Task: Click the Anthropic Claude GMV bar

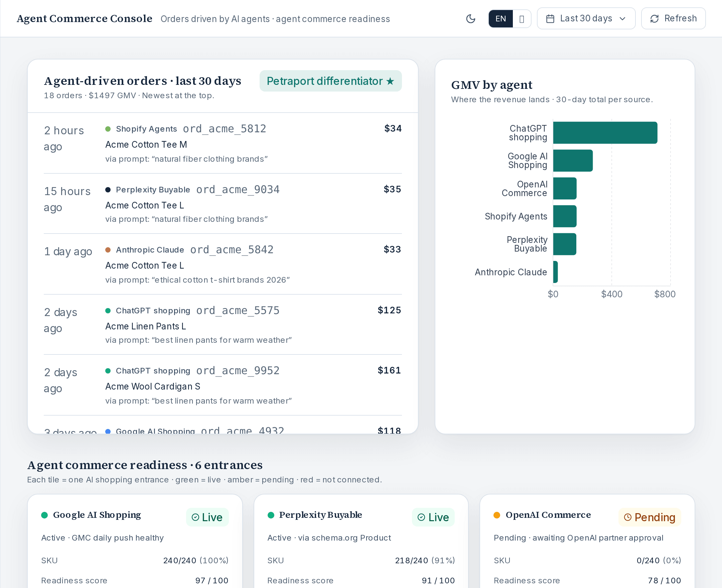Action: tap(555, 272)
